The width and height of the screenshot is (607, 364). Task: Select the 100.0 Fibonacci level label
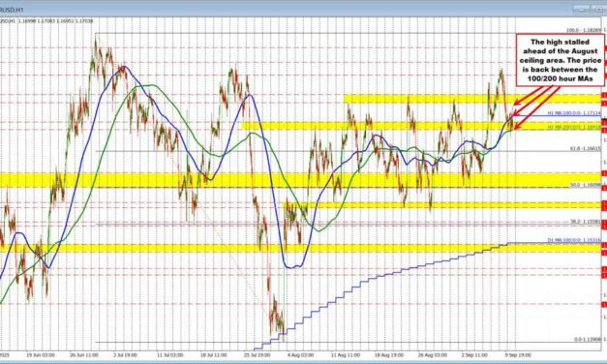pyautogui.click(x=584, y=30)
